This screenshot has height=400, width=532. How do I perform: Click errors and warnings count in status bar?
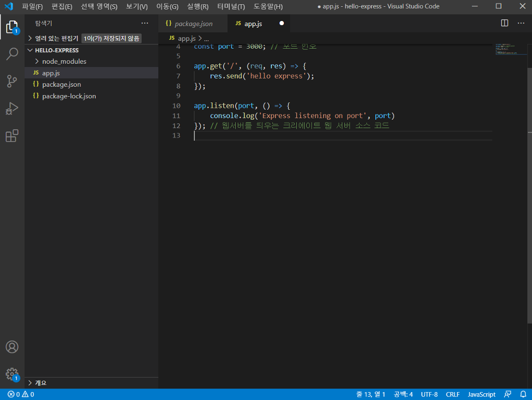(x=21, y=394)
